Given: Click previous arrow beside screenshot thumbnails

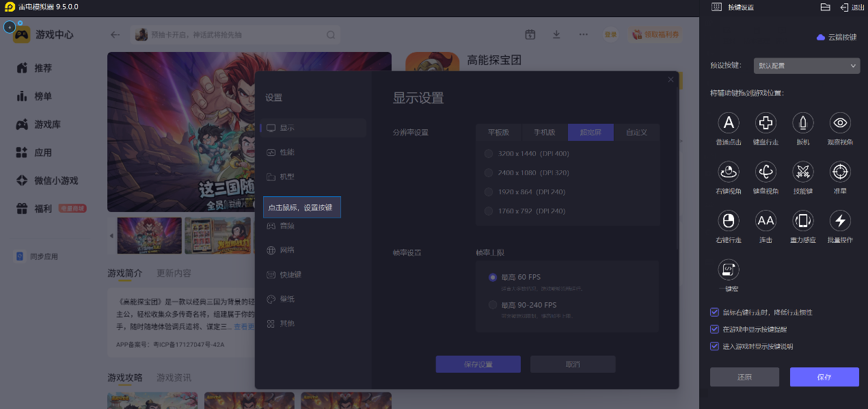Looking at the screenshot, I should [x=112, y=235].
